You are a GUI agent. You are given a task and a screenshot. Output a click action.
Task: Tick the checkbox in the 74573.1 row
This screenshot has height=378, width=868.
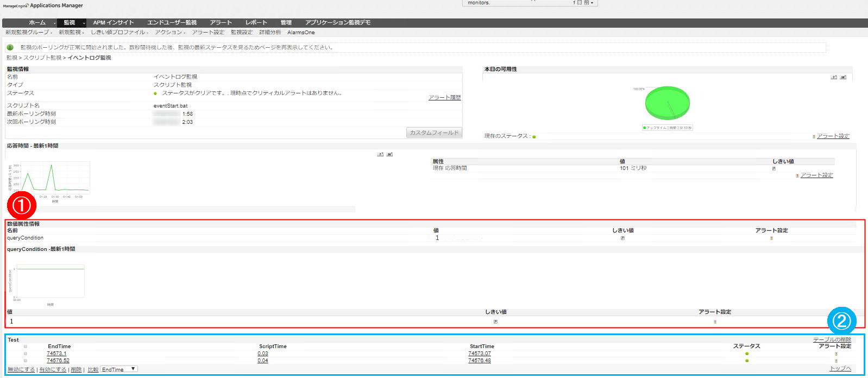click(26, 354)
